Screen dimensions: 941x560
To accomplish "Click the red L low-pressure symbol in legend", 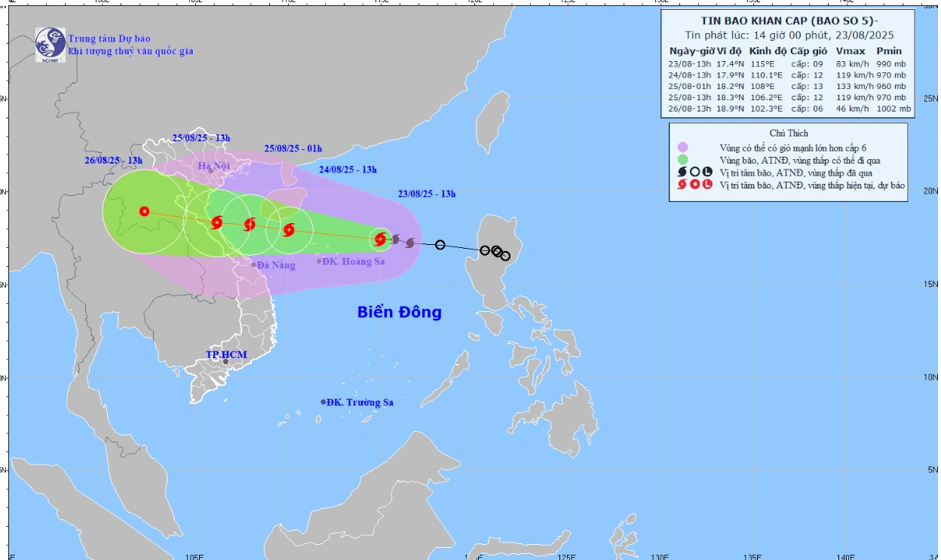I will tap(707, 185).
